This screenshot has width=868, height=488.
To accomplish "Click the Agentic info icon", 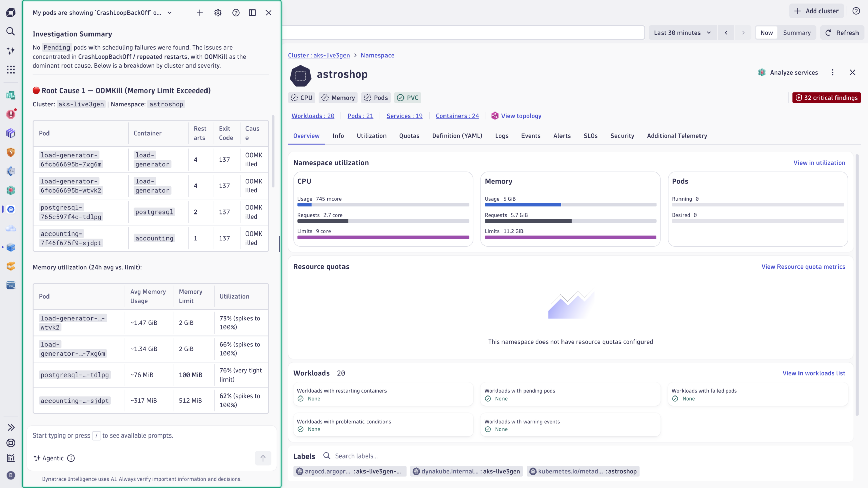I will click(x=71, y=458).
